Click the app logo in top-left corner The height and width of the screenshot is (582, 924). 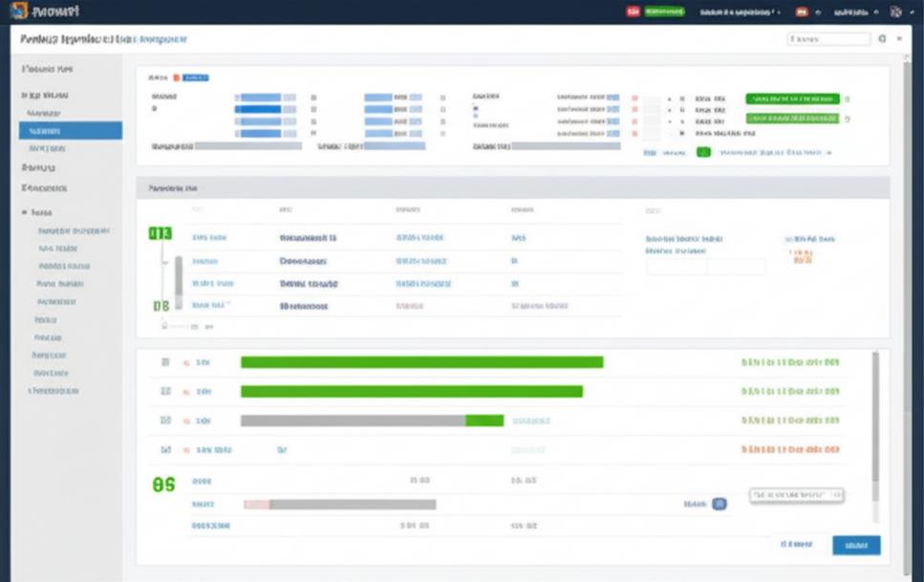(18, 11)
